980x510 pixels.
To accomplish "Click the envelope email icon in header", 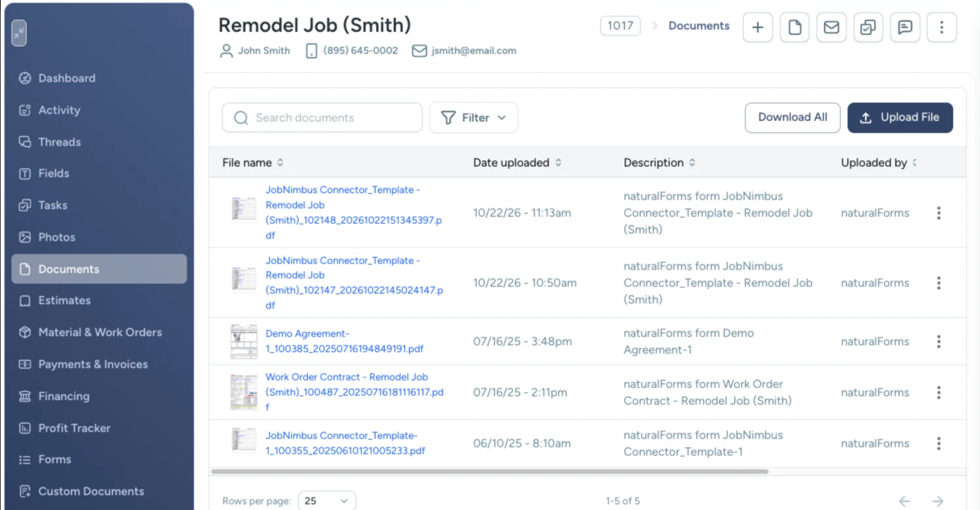I will [831, 27].
